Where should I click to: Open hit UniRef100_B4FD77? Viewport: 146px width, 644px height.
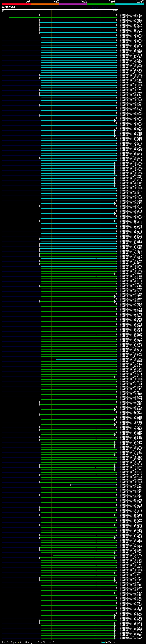point(131,25)
